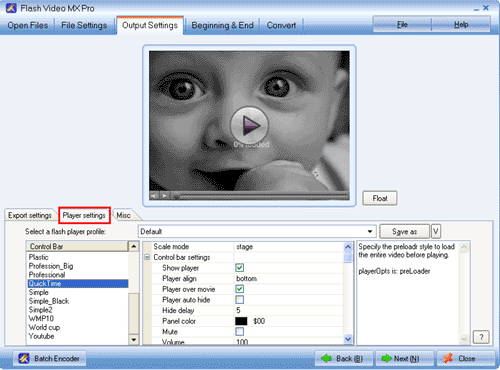The image size is (500, 370).
Task: Play the preview with the center play button
Action: point(249,126)
